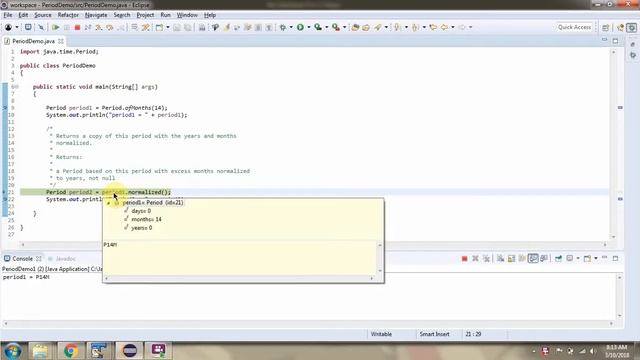Open the External Tools dropdown arrow

(345, 27)
